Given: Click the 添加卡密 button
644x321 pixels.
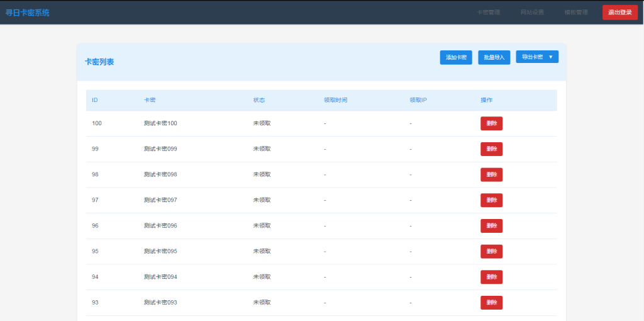Looking at the screenshot, I should coord(456,57).
